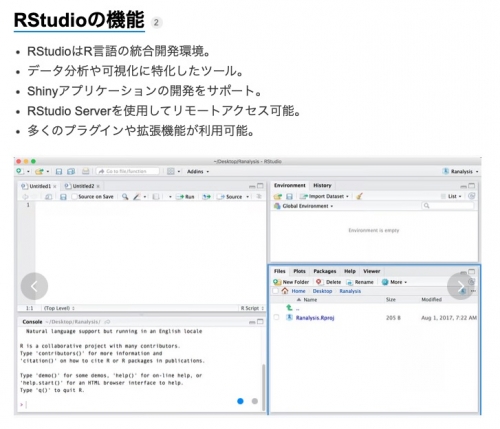Toggle the select-all files checkbox

275,291
